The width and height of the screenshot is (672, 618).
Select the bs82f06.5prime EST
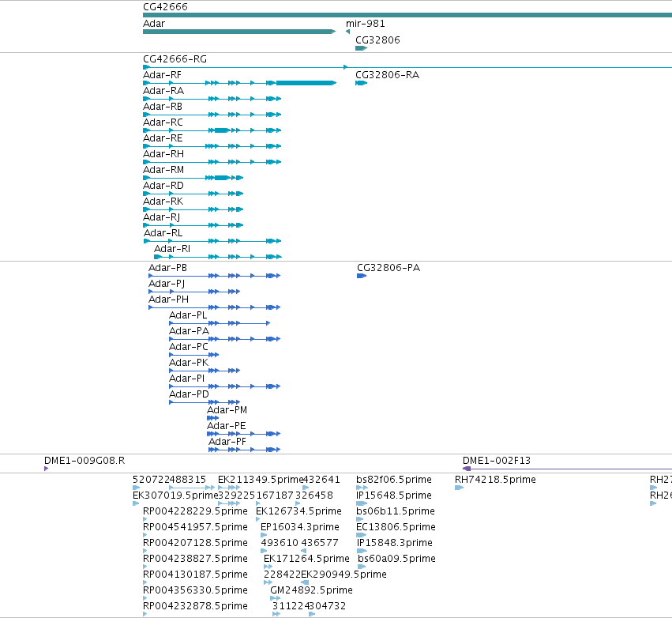(394, 480)
